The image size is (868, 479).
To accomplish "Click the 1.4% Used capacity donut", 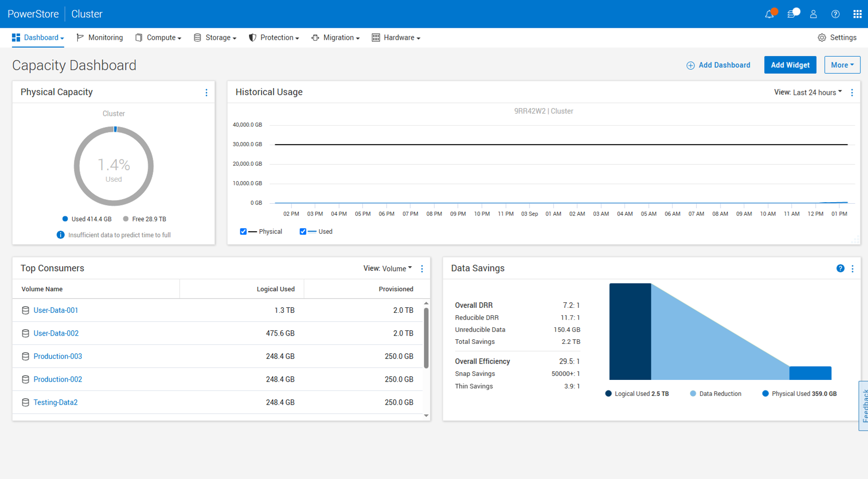I will tap(114, 166).
